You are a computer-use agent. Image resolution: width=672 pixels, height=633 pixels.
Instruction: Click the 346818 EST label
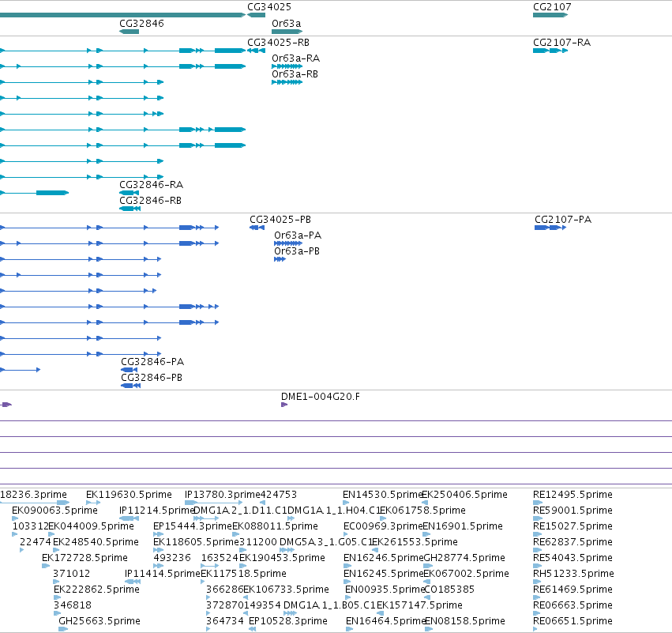73,606
